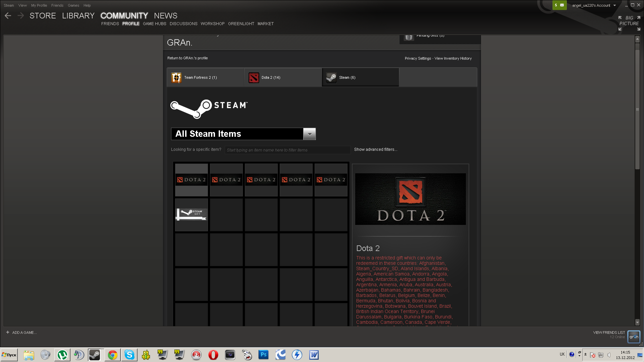Open the FRIENDS community submenu
The width and height of the screenshot is (644, 362).
(110, 24)
